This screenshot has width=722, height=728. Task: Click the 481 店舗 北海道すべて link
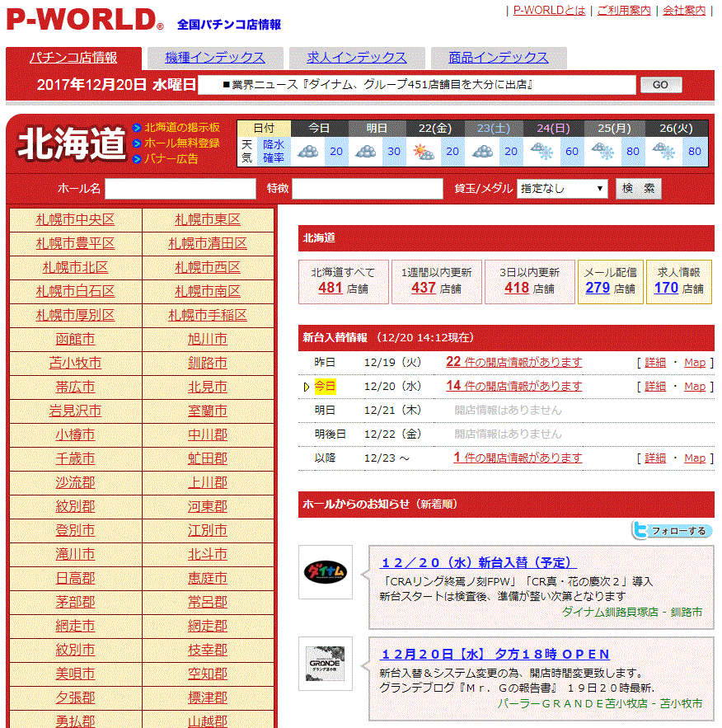[x=330, y=288]
